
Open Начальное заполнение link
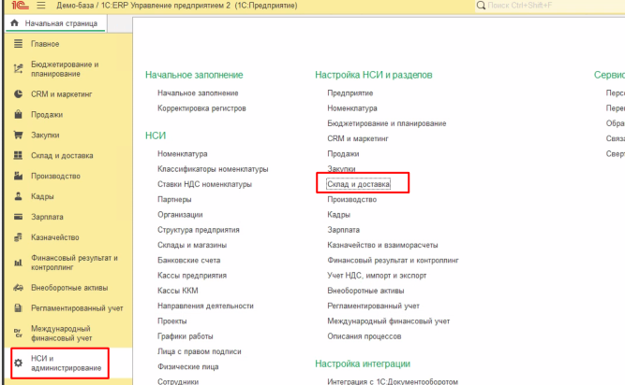pos(198,93)
